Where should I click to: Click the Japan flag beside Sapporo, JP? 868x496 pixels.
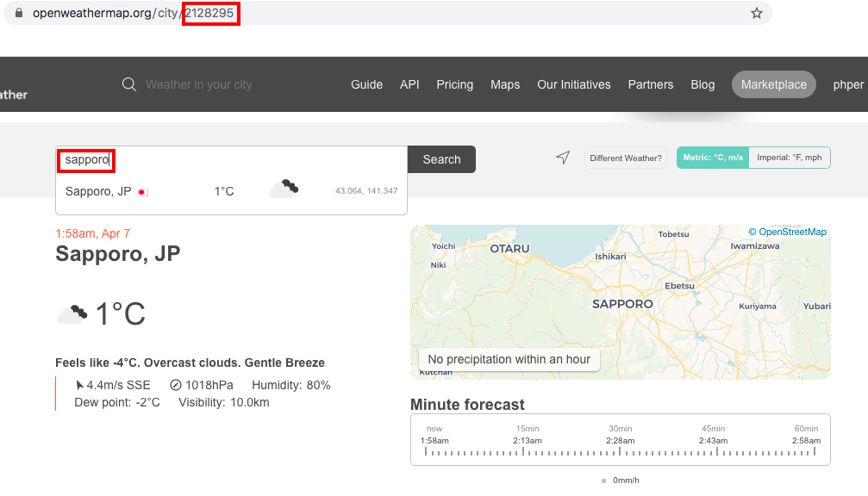point(141,191)
